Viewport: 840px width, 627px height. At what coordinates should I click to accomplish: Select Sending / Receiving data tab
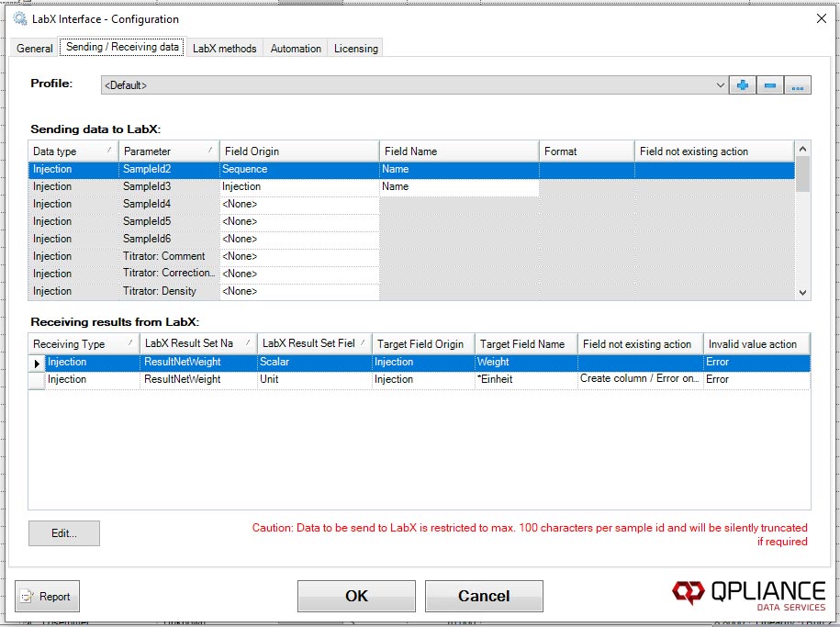pyautogui.click(x=122, y=47)
